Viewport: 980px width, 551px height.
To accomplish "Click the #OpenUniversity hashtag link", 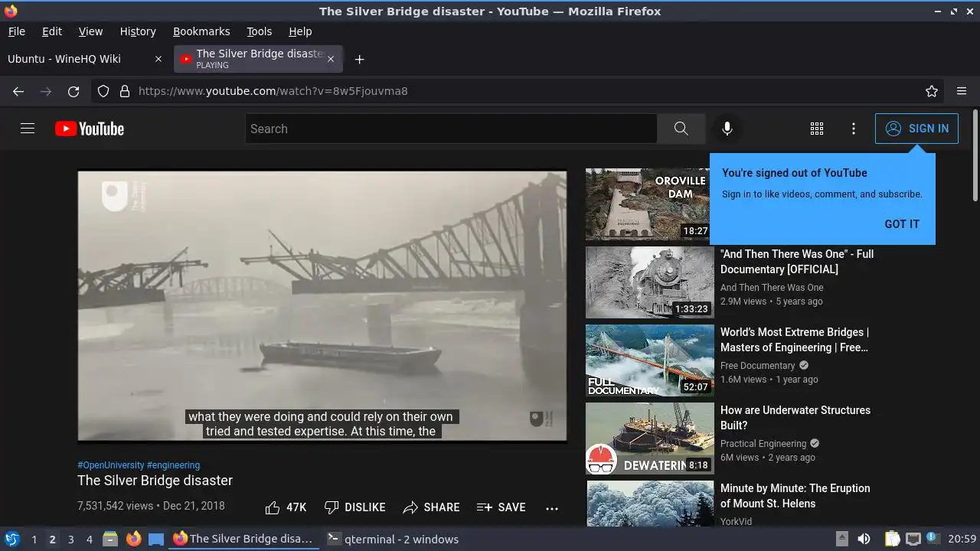I will [x=110, y=465].
